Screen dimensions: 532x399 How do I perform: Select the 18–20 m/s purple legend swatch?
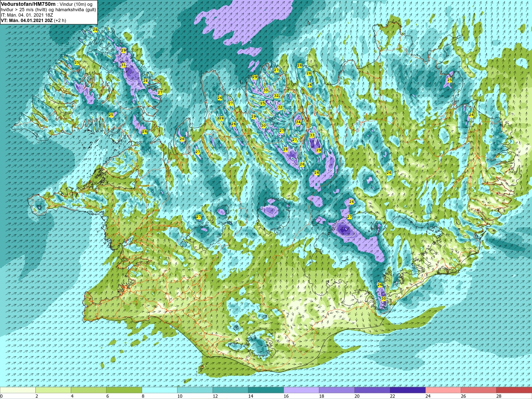click(337, 390)
